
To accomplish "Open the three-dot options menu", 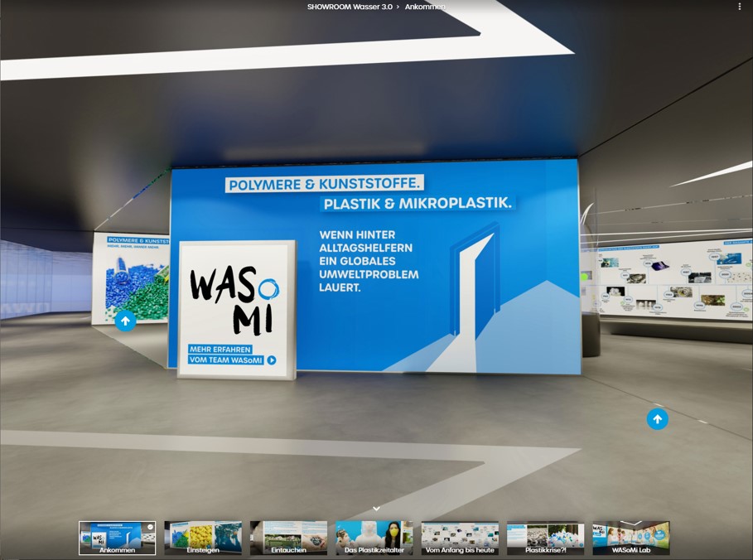I will [739, 7].
